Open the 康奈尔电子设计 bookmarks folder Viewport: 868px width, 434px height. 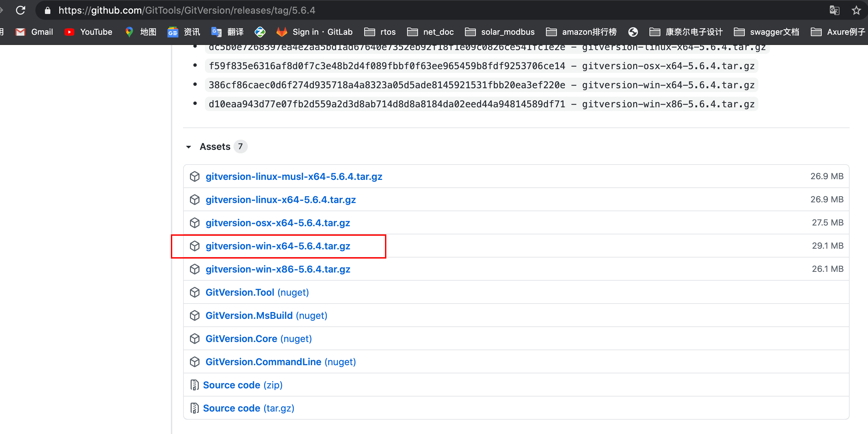pos(686,32)
